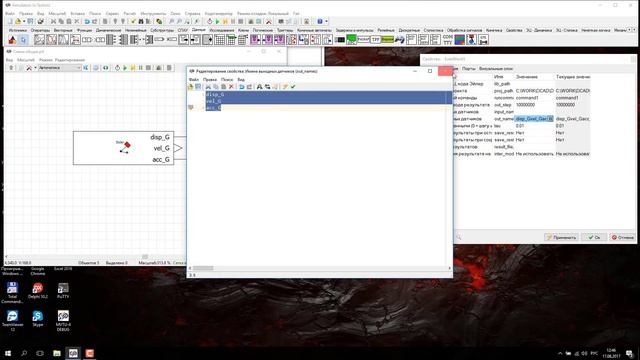
Task: Click the red X delete icon in editor toolbar
Action: 231,87
